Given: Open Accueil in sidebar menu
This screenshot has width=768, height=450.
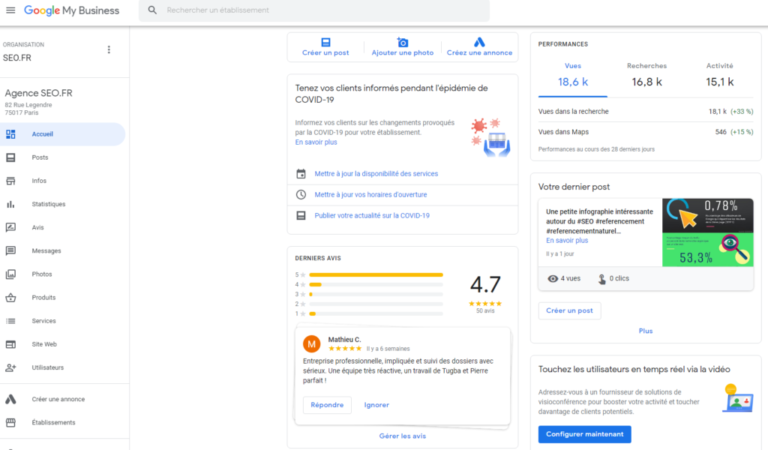Looking at the screenshot, I should click(x=63, y=134).
